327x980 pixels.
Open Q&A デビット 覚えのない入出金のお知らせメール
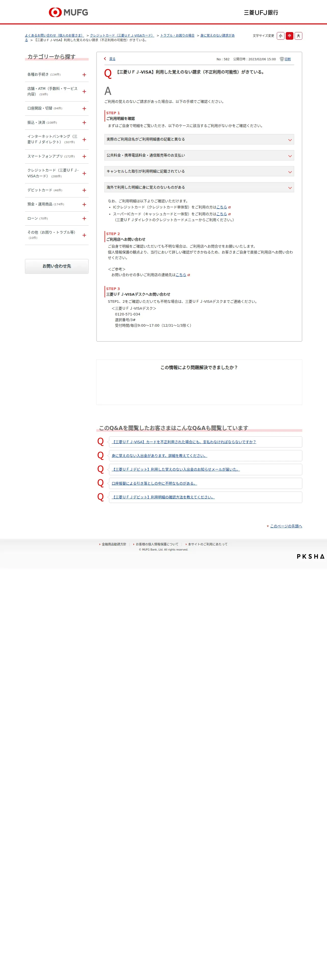point(175,469)
